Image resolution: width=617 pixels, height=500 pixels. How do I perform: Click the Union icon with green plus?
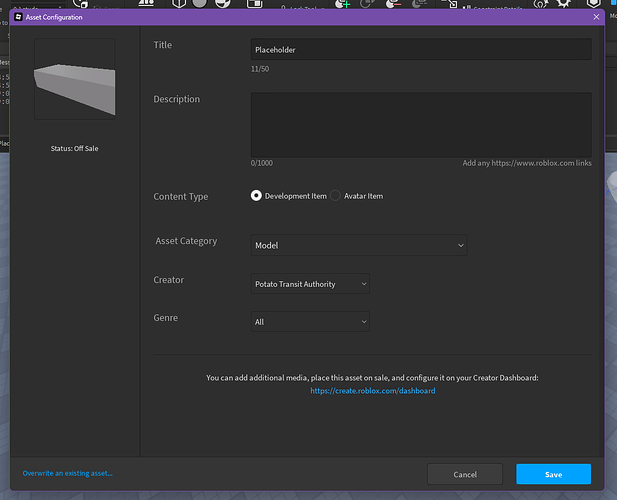342,4
